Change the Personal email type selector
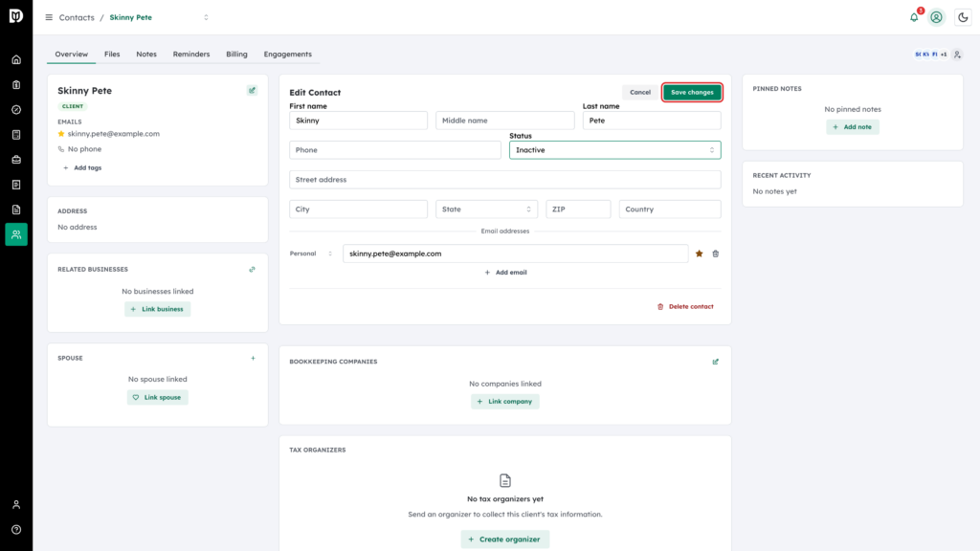This screenshot has height=551, width=980. [x=311, y=253]
